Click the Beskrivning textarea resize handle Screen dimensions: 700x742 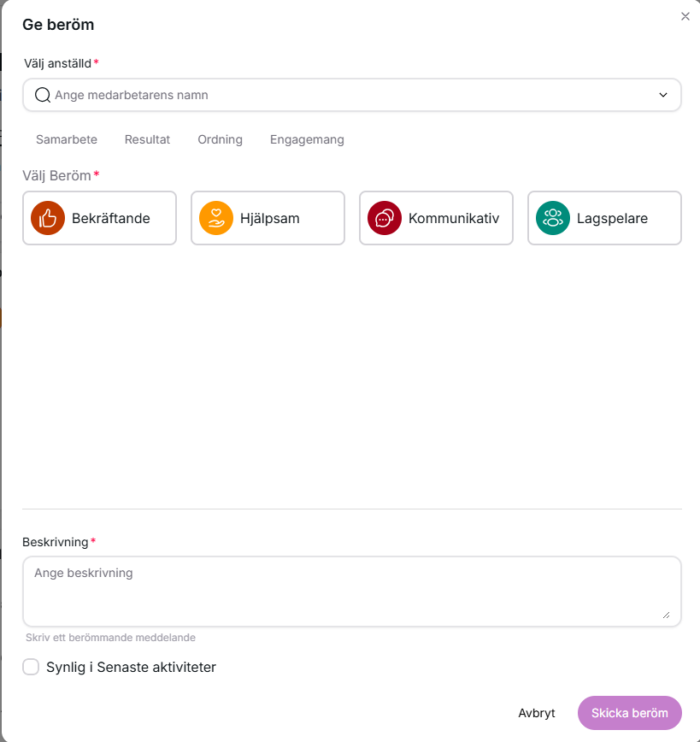(666, 614)
